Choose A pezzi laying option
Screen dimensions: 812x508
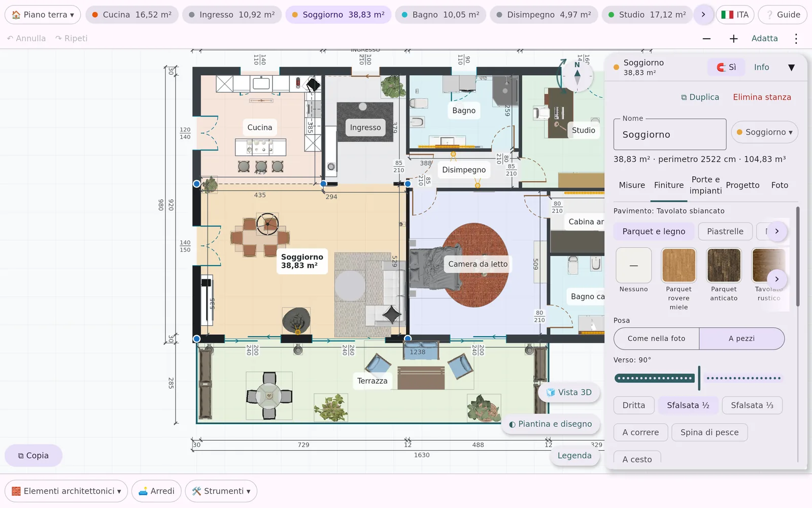tap(741, 338)
